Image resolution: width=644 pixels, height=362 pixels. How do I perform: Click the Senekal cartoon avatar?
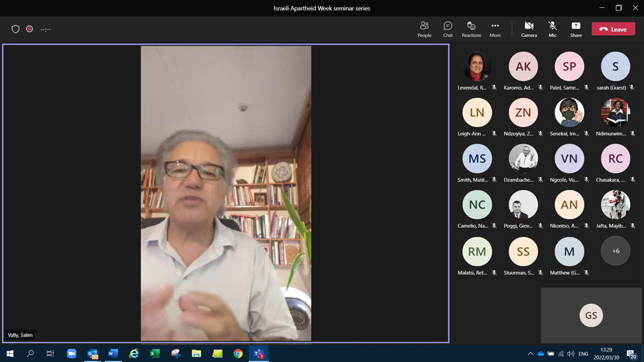[x=569, y=112]
